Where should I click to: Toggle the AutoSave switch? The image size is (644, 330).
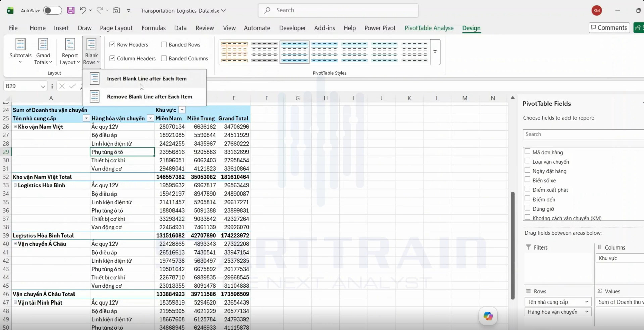[x=52, y=11]
